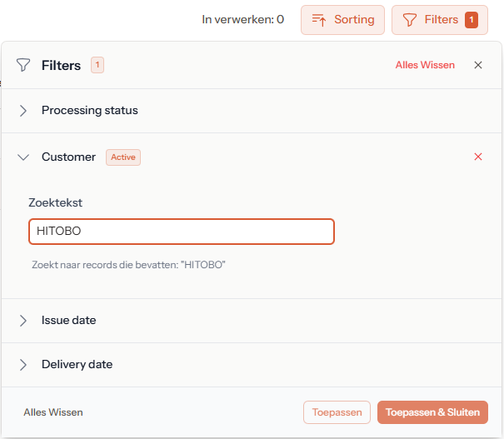Screen dimensions: 504x439
Task: Click red Alles Wissen link in header
Action: pyautogui.click(x=425, y=65)
